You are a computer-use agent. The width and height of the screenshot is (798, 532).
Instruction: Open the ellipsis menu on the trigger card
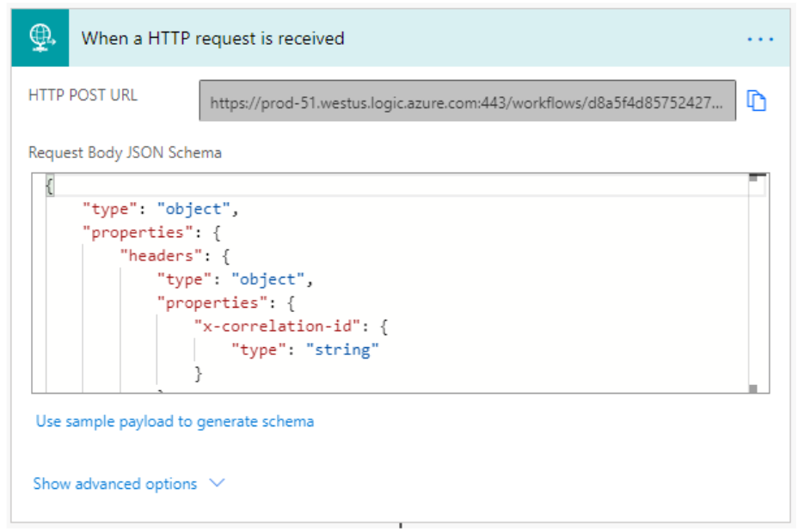click(x=760, y=40)
